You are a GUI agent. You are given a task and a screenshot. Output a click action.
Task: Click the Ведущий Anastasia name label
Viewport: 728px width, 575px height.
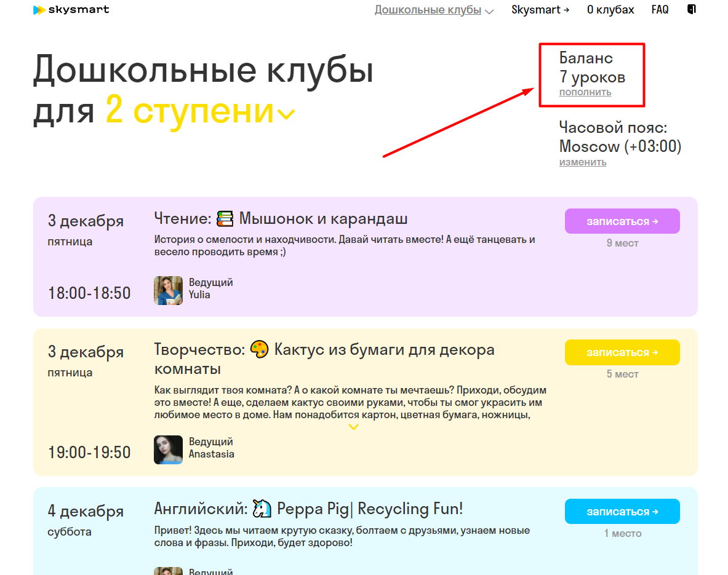pos(211,448)
